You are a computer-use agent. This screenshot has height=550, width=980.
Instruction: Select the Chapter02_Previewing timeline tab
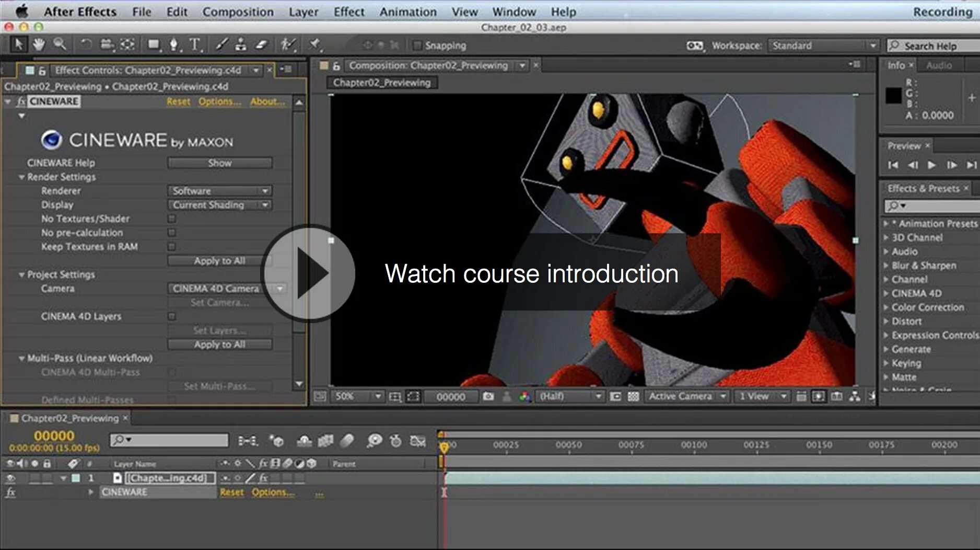(69, 418)
